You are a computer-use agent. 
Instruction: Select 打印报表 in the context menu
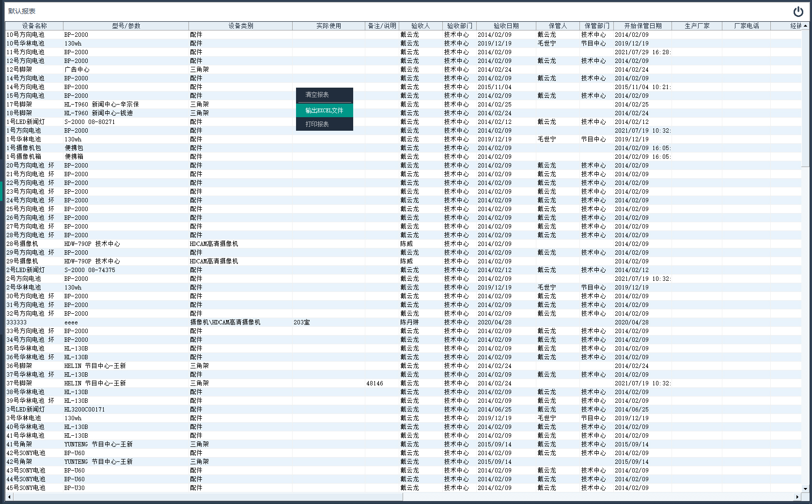pyautogui.click(x=324, y=124)
